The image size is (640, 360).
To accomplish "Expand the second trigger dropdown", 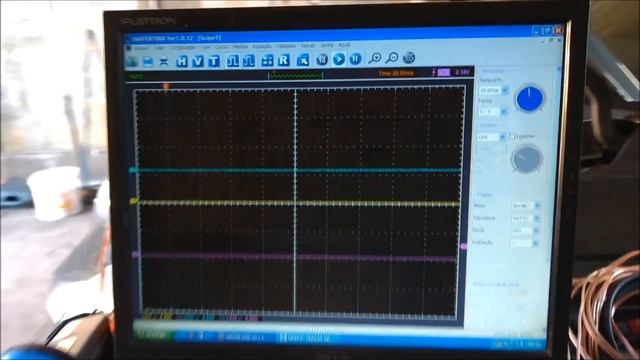I will [536, 218].
